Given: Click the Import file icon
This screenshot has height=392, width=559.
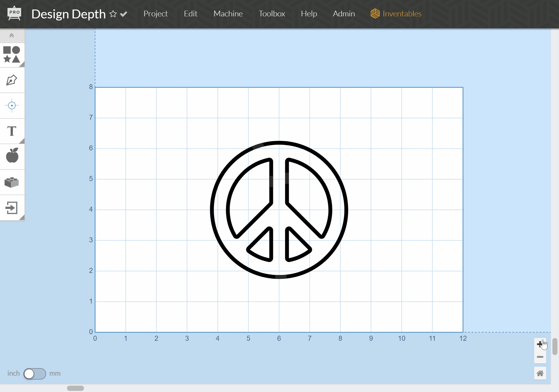Looking at the screenshot, I should click(x=12, y=208).
